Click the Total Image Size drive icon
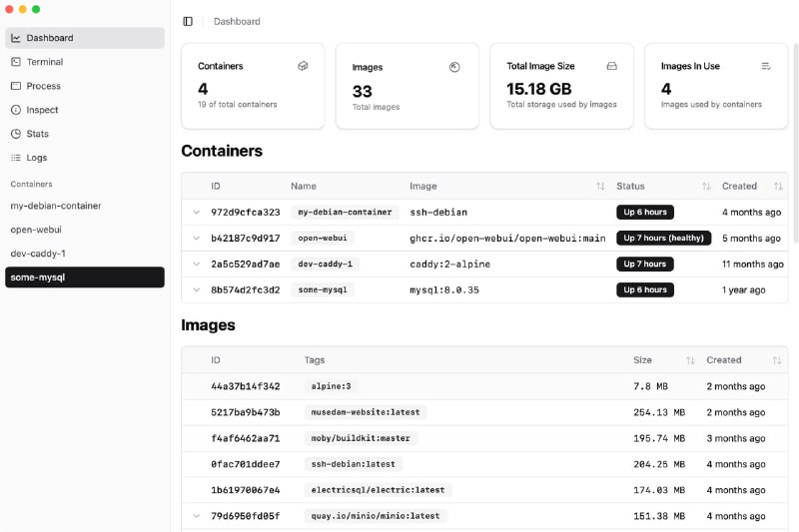The width and height of the screenshot is (799, 532). pyautogui.click(x=612, y=66)
